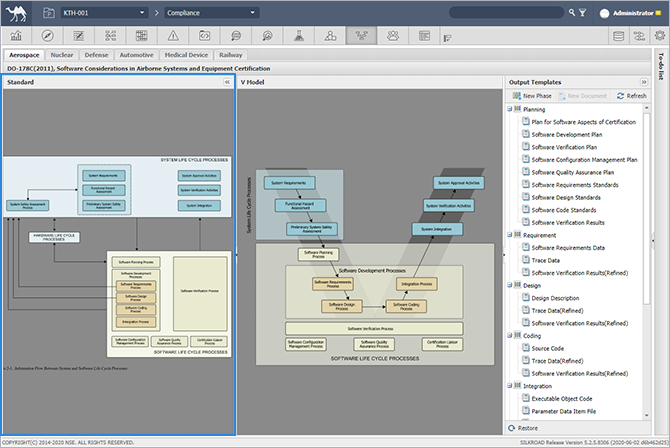
Task: Open the compass navigation icon
Action: pos(47,36)
